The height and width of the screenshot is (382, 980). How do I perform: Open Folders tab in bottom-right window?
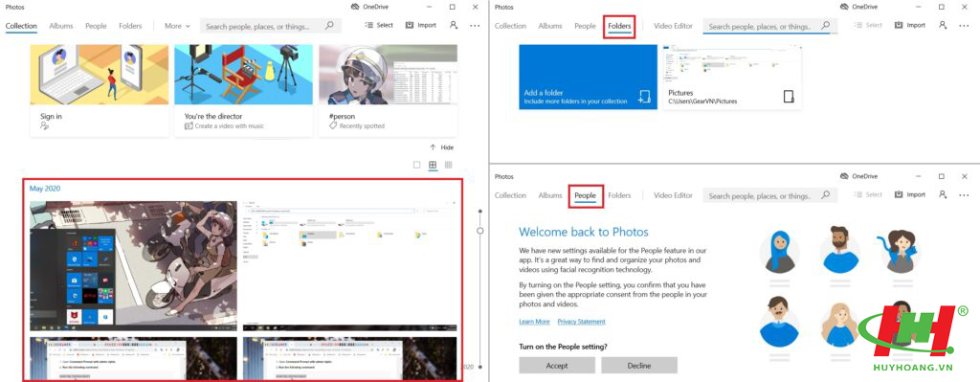click(x=619, y=195)
